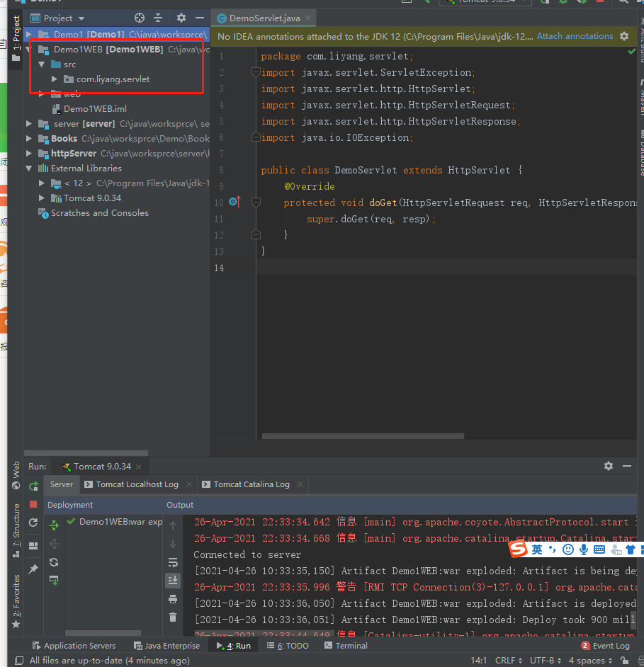
Task: Expand the < 12 > JDK library
Action: click(42, 183)
